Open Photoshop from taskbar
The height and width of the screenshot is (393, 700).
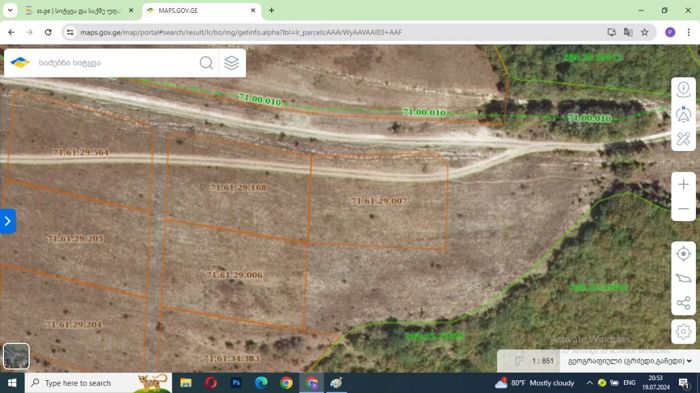236,383
